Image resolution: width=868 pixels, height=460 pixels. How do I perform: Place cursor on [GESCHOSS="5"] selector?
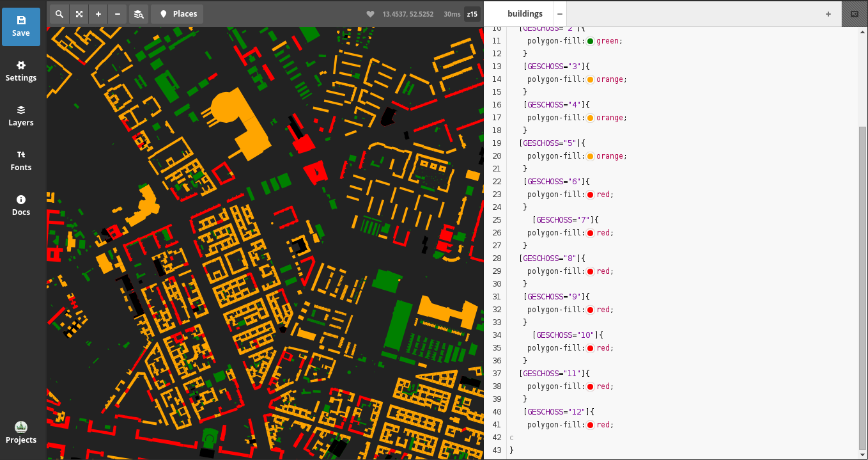550,143
